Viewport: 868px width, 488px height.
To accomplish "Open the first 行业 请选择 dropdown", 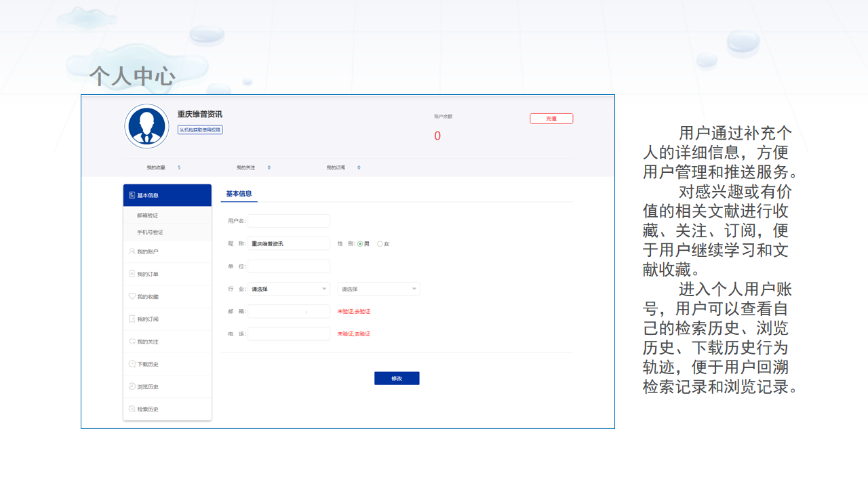I will (x=289, y=289).
